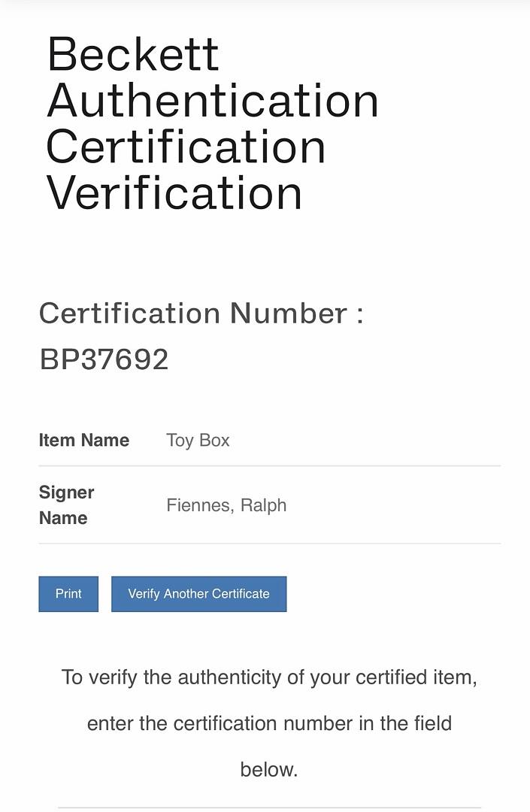Click the word Certification in the page title
530x812 pixels.
point(186,147)
